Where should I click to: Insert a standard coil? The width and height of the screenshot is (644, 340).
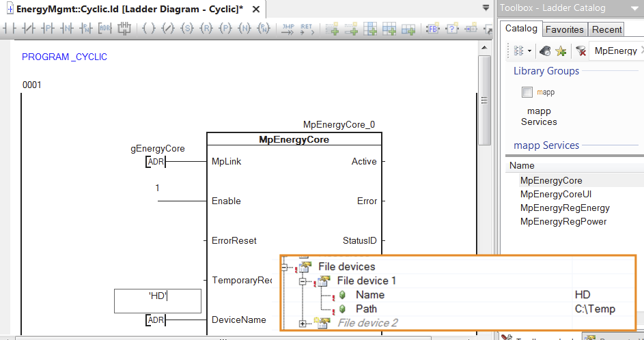click(149, 29)
